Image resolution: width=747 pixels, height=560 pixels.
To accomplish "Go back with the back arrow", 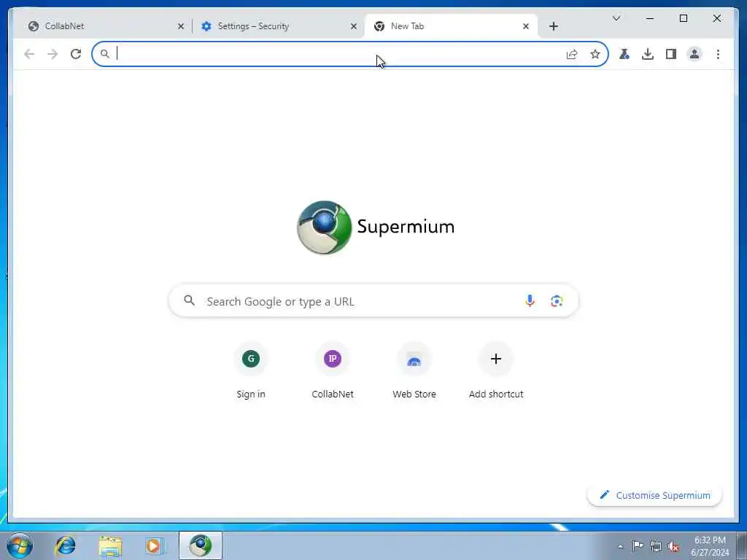I will pos(29,54).
